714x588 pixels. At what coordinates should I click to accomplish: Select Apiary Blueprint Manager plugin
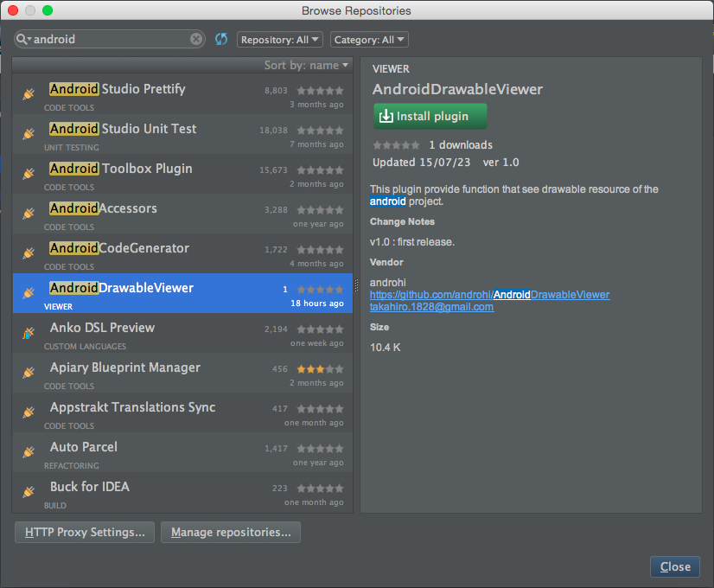pyautogui.click(x=182, y=373)
